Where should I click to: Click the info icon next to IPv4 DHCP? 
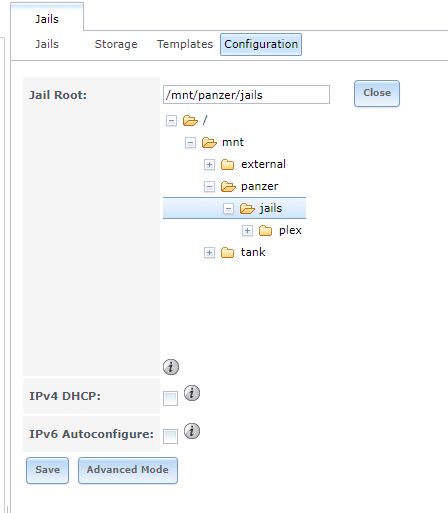tap(192, 393)
